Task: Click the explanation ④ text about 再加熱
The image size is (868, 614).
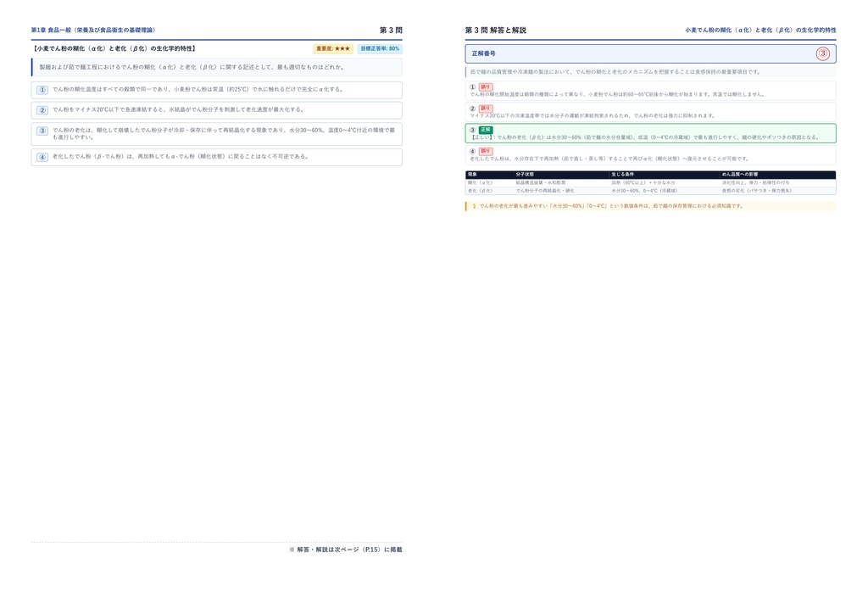Action: click(x=609, y=159)
